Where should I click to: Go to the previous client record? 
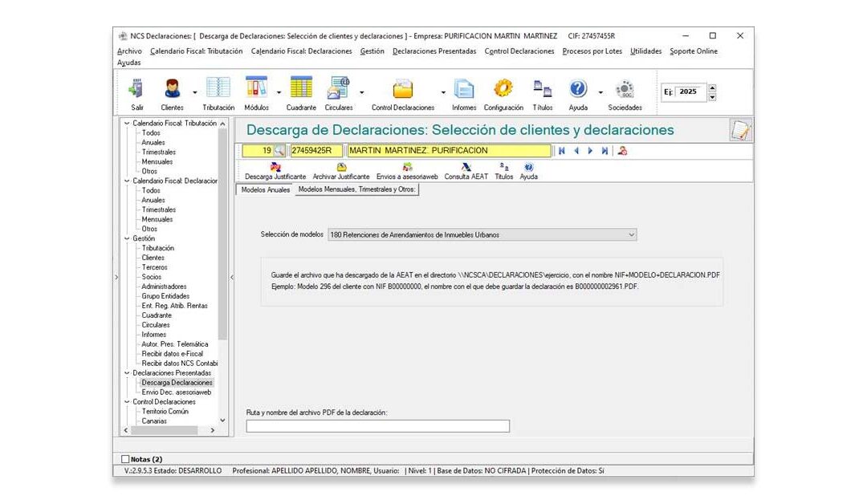[x=576, y=151]
